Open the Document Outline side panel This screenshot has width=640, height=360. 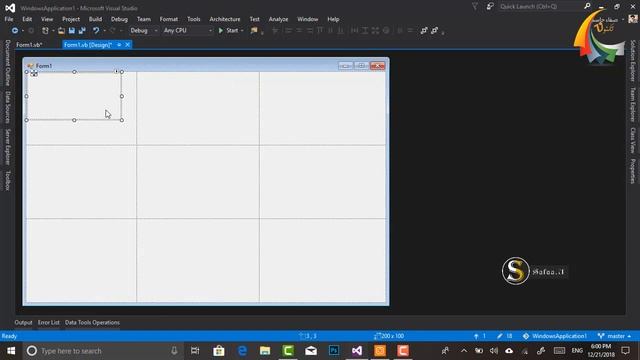click(7, 63)
